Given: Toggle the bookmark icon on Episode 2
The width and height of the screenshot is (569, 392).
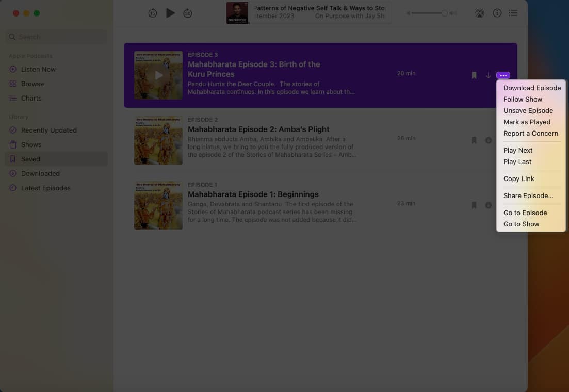Looking at the screenshot, I should coord(474,140).
